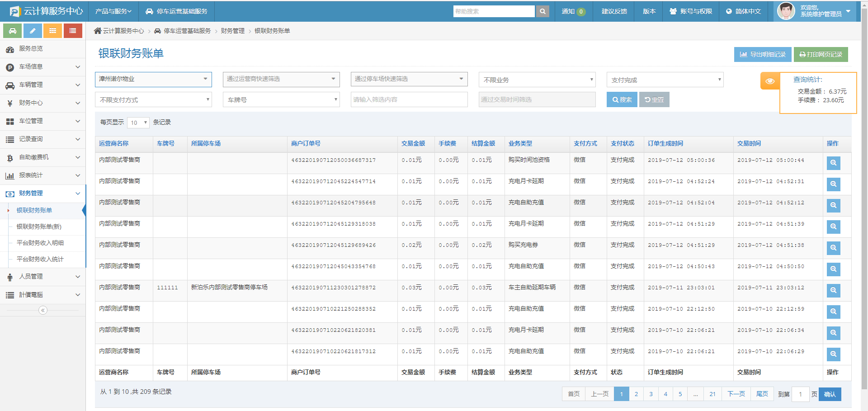
Task: Open 财务管理 sidebar icon
Action: tap(9, 194)
